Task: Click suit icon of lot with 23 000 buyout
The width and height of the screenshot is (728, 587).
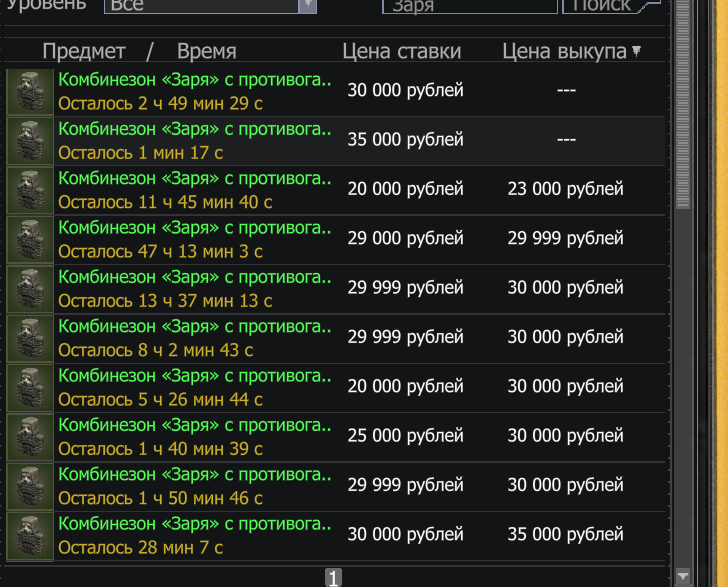Action: click(x=30, y=190)
